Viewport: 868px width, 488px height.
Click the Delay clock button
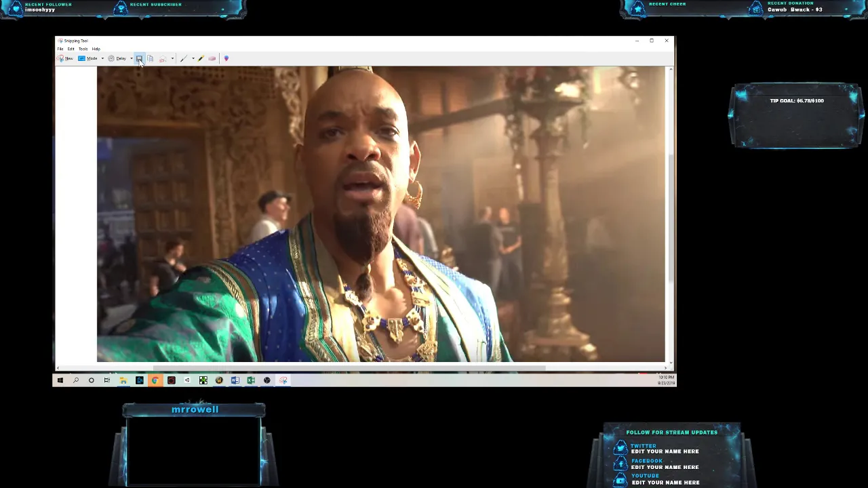(x=118, y=58)
